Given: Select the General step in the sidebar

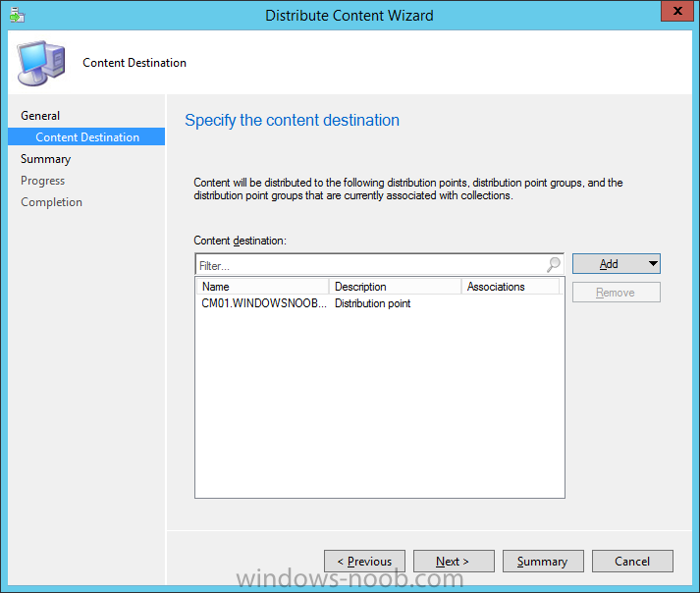Looking at the screenshot, I should coord(40,116).
